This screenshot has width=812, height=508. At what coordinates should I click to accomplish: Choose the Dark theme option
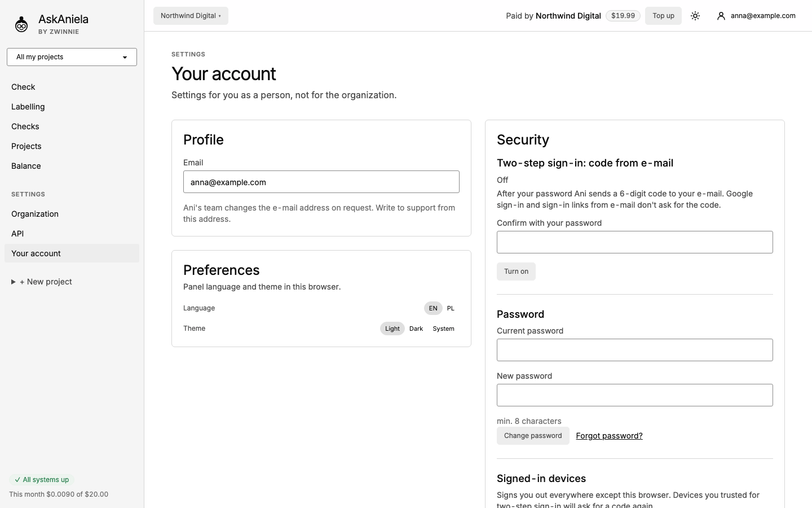416,329
